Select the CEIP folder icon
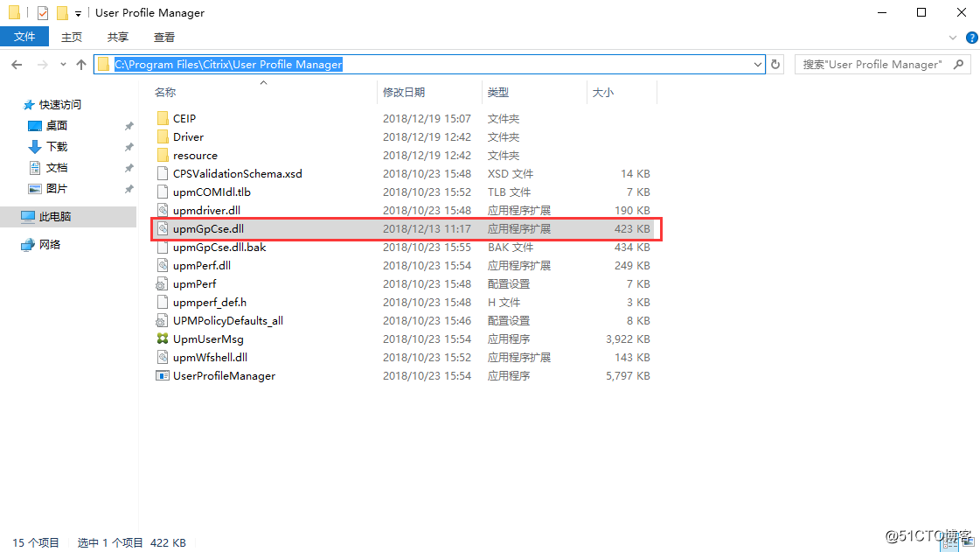 (163, 118)
